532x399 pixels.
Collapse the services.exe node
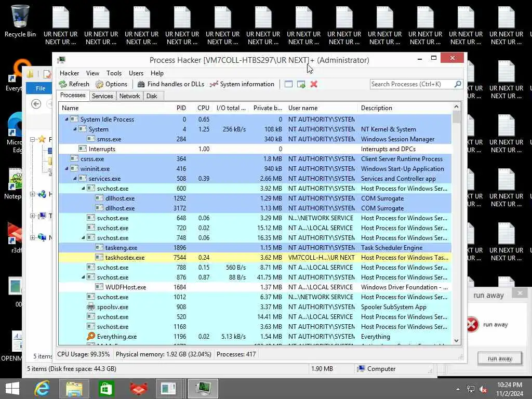75,179
